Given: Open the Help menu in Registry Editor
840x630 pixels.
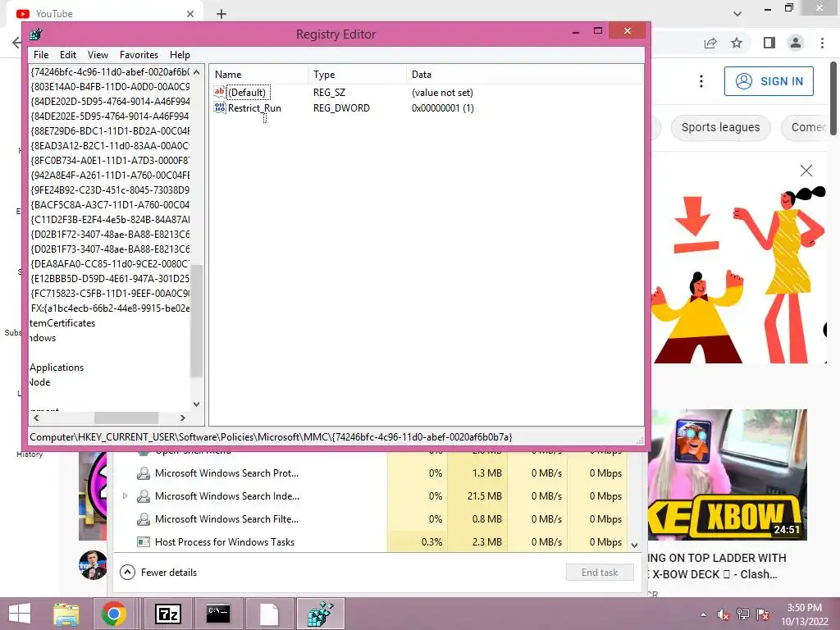Looking at the screenshot, I should tap(180, 55).
